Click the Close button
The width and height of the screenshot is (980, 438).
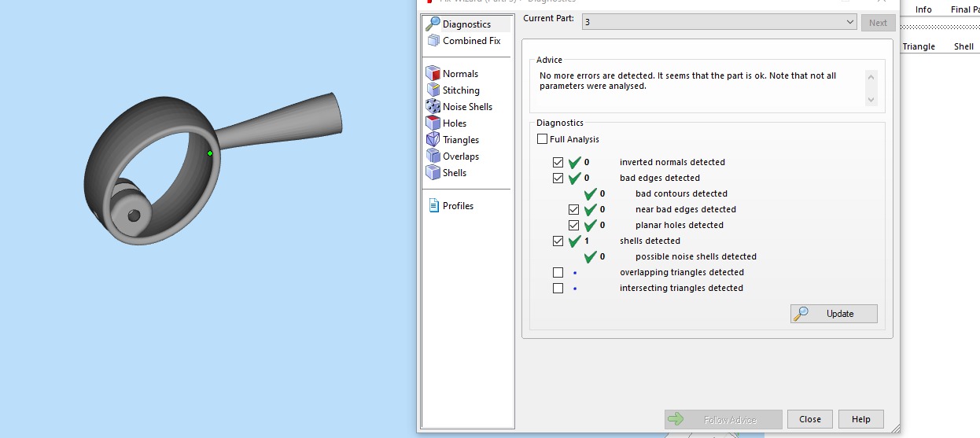810,419
